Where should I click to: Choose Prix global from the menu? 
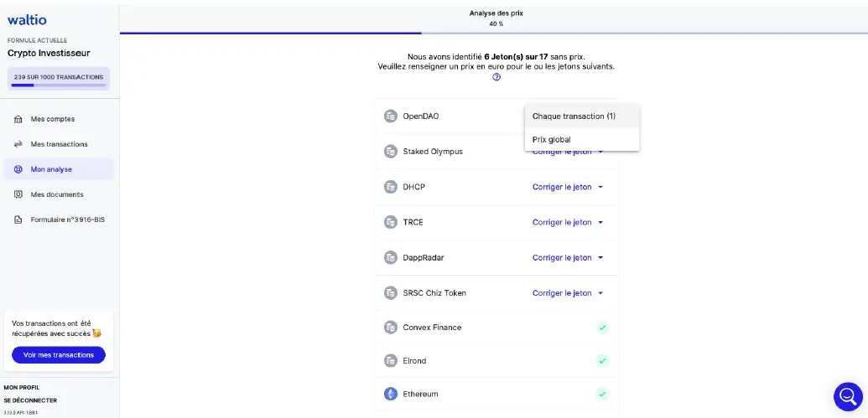[x=552, y=139]
